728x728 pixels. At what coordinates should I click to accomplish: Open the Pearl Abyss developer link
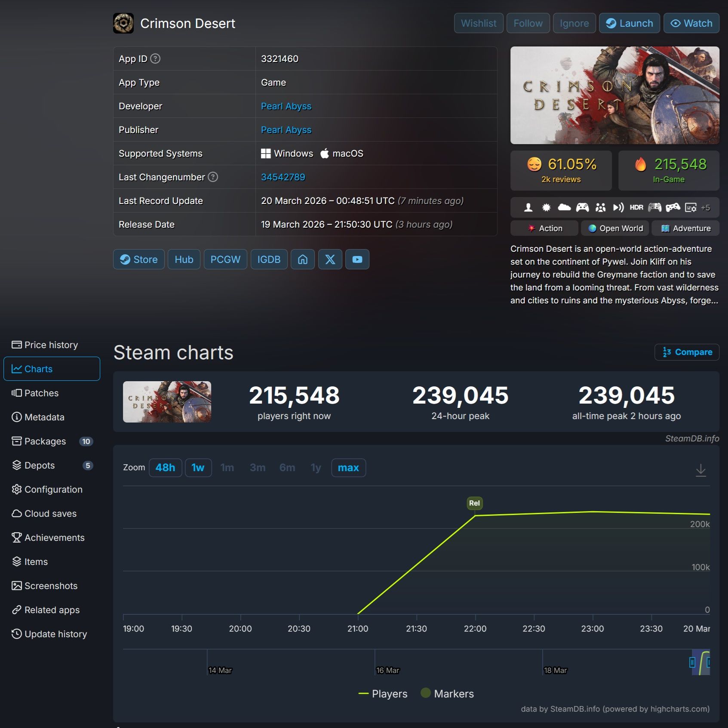coord(286,106)
